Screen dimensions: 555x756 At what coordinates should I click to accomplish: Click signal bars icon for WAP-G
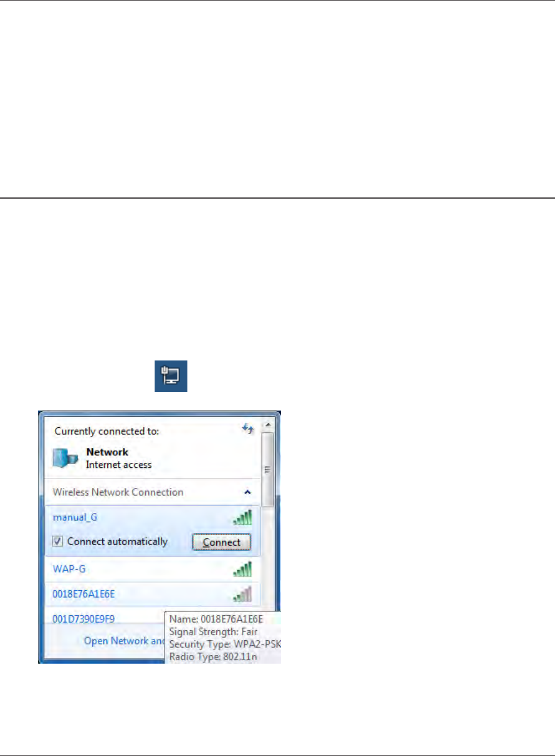[x=242, y=569]
